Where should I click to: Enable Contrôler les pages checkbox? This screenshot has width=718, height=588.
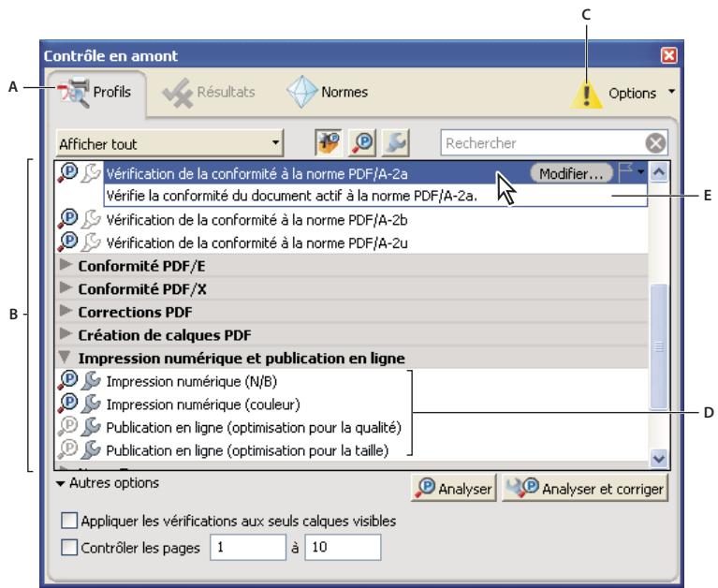coord(69,548)
